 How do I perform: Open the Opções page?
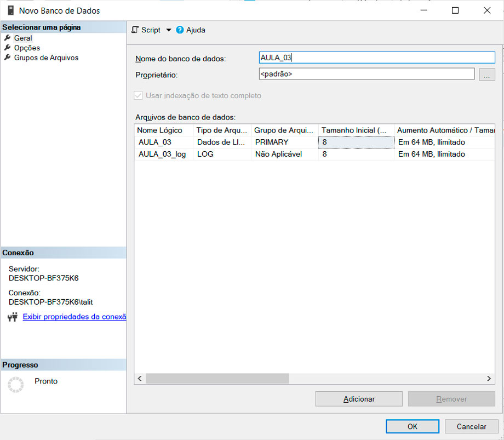27,48
